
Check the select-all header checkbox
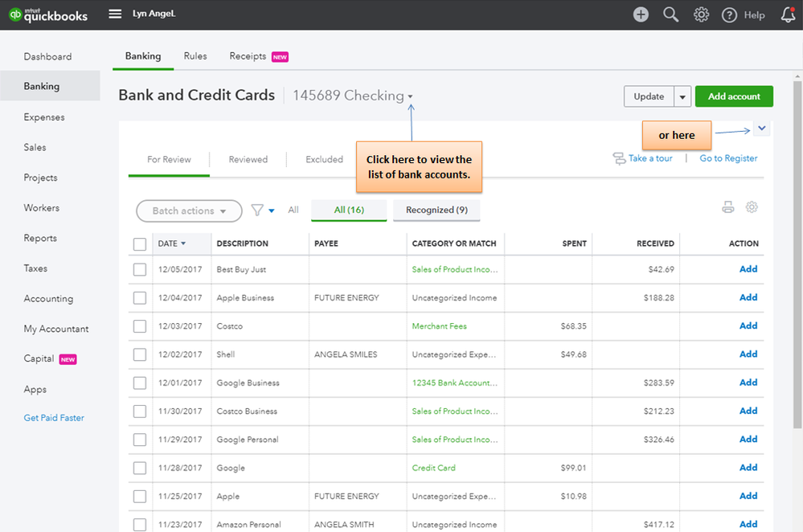[140, 244]
